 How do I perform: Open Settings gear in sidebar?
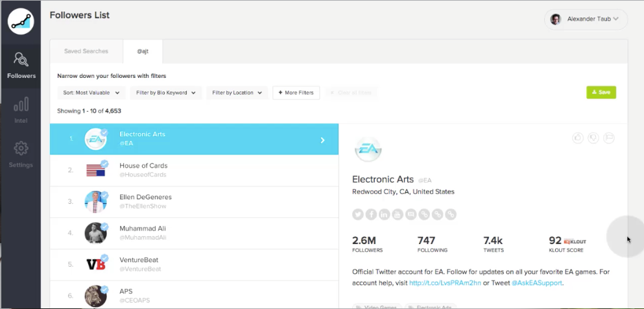pos(21,154)
